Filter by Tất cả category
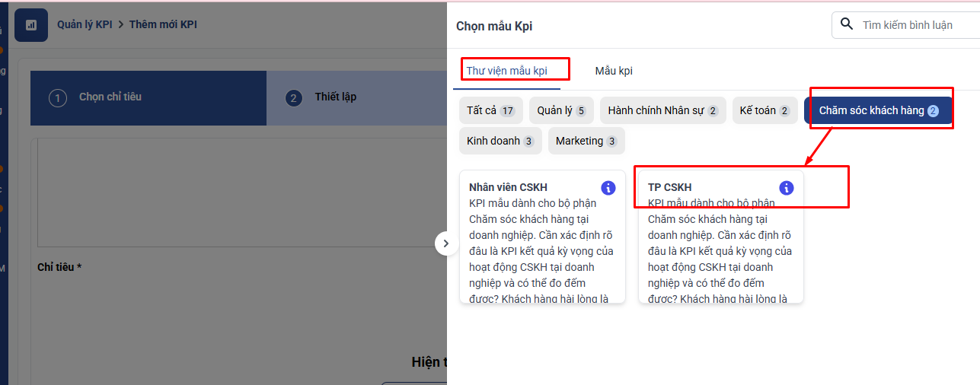Viewport: 980px width, 385px height. [490, 110]
